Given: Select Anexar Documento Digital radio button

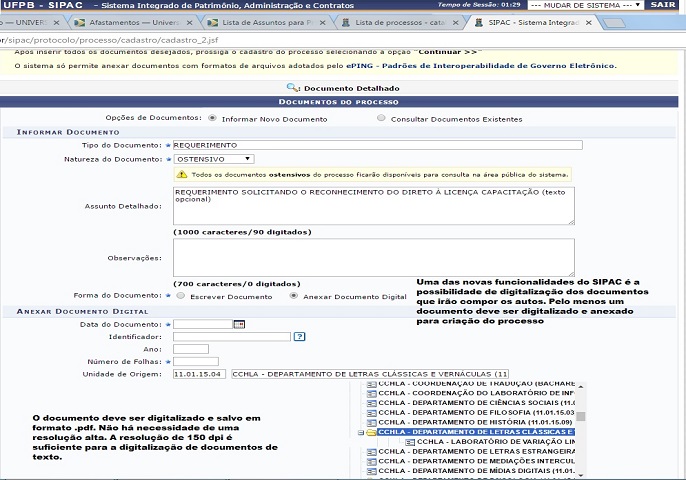Looking at the screenshot, I should (x=293, y=296).
